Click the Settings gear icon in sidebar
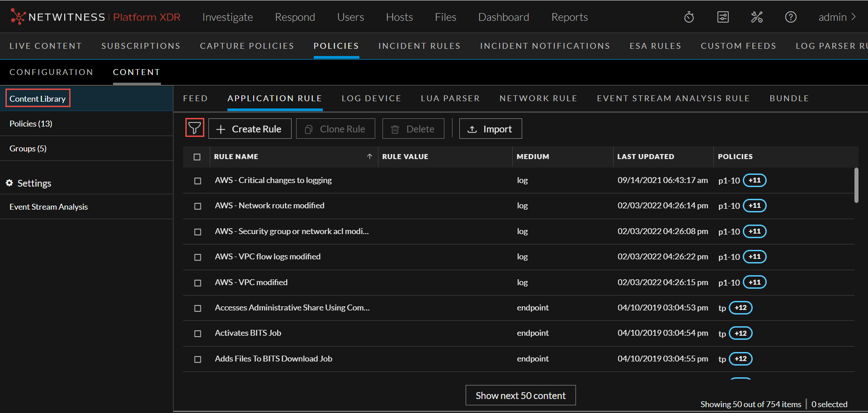868x413 pixels. click(9, 183)
